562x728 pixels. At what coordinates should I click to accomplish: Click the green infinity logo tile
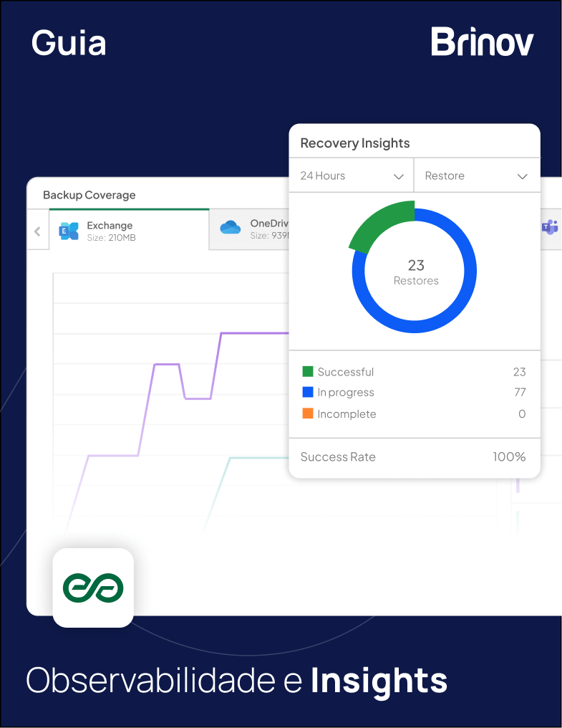click(x=93, y=588)
